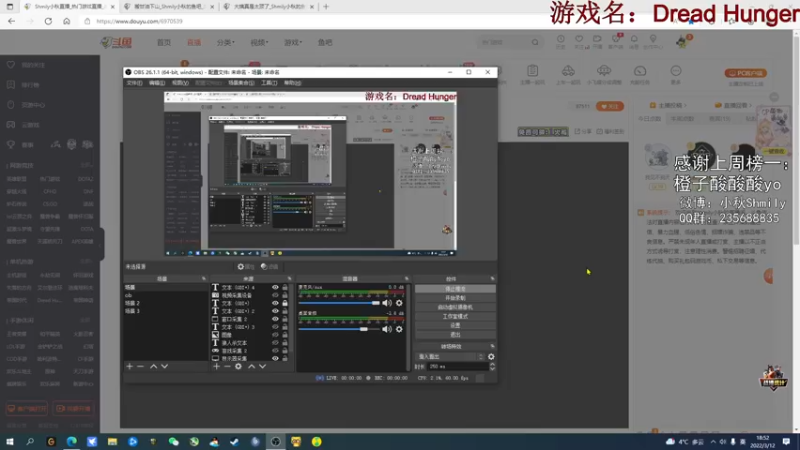Open the 视图(V) menu in OBS
The height and width of the screenshot is (450, 800).
180,83
